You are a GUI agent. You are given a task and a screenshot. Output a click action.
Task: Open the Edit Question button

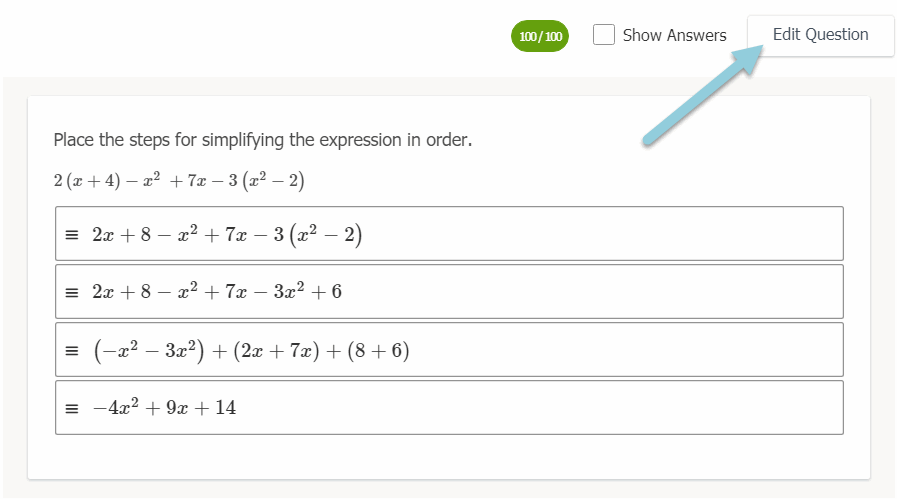pos(820,35)
